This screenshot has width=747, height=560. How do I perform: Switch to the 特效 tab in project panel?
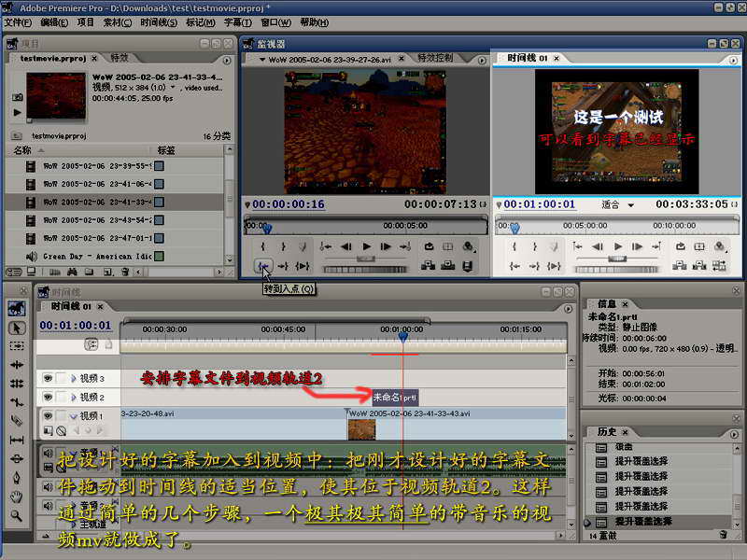click(120, 58)
